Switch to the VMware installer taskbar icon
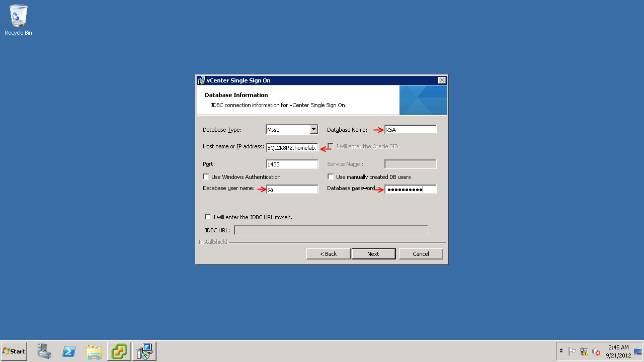Image resolution: width=644 pixels, height=362 pixels. pyautogui.click(x=119, y=351)
